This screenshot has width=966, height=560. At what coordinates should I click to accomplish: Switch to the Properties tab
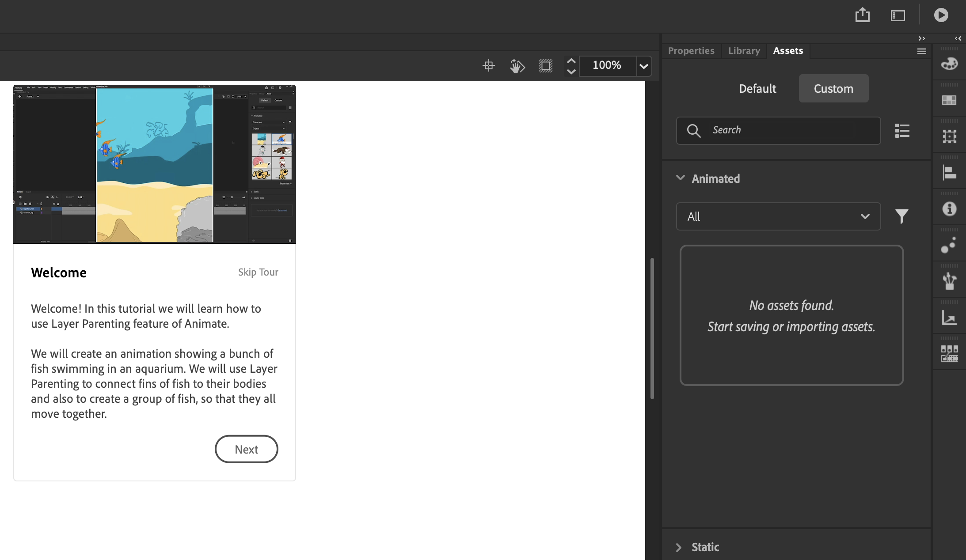pos(691,50)
